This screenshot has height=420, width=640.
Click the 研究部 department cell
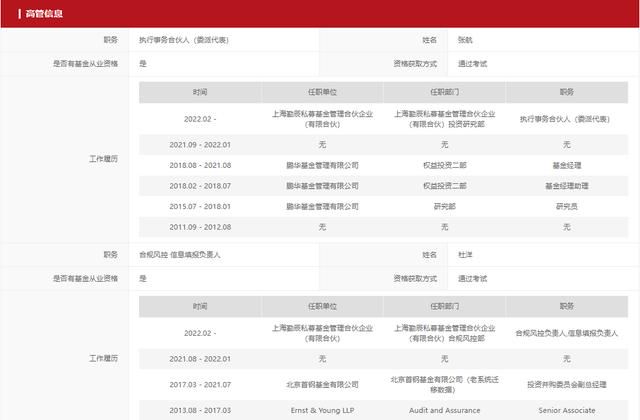(x=444, y=207)
